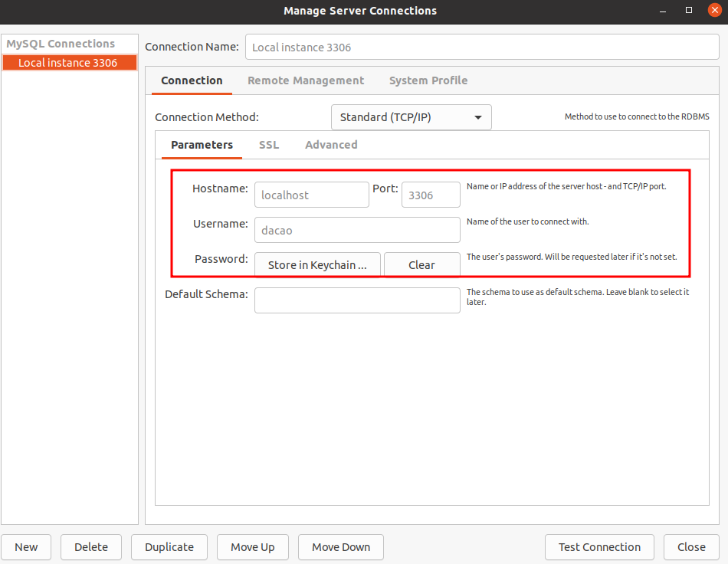Switch to the Connection tab
Image resolution: width=728 pixels, height=564 pixels.
(192, 80)
